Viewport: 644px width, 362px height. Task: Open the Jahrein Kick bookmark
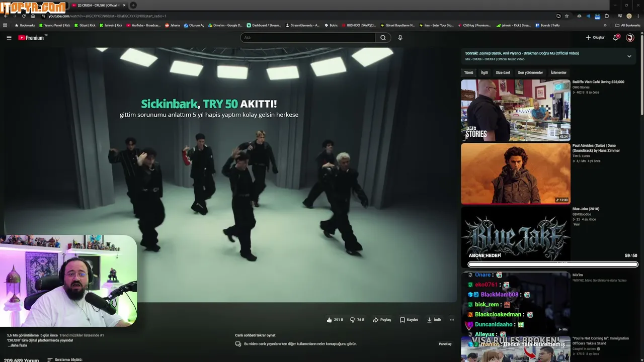(111, 25)
